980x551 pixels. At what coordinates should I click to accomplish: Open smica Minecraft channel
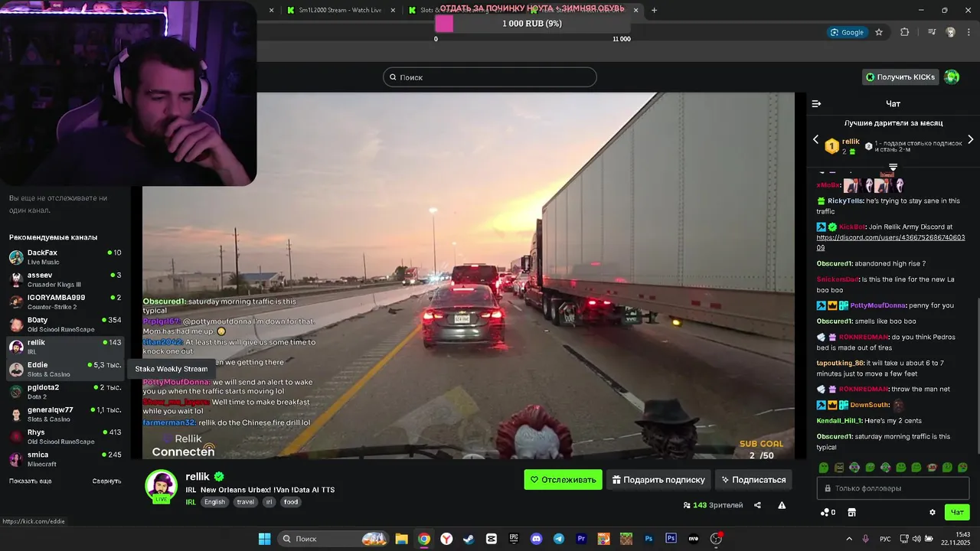point(65,459)
